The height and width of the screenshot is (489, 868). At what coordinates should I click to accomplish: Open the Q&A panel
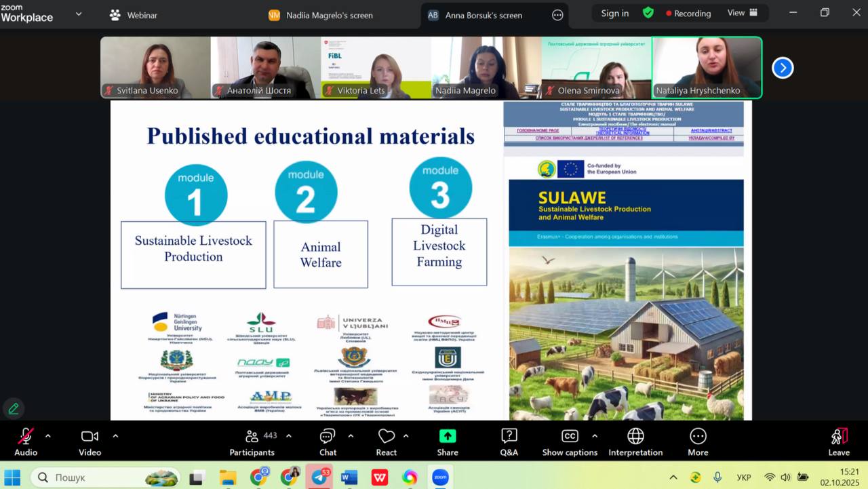pos(509,436)
